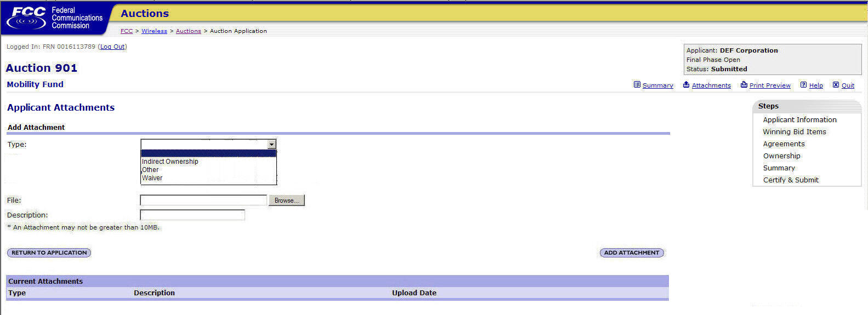Click the Type column header
This screenshot has height=315, width=868.
17,293
